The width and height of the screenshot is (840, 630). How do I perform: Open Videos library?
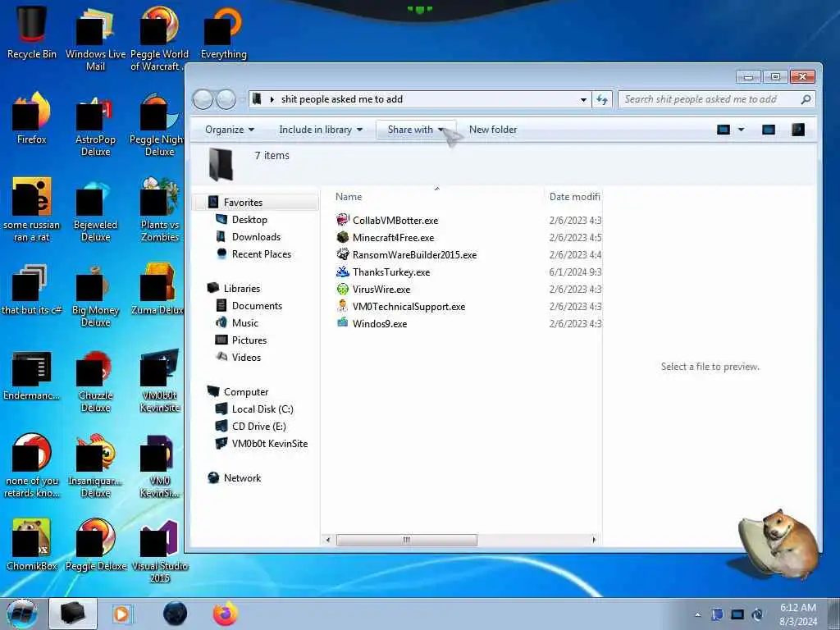click(246, 357)
